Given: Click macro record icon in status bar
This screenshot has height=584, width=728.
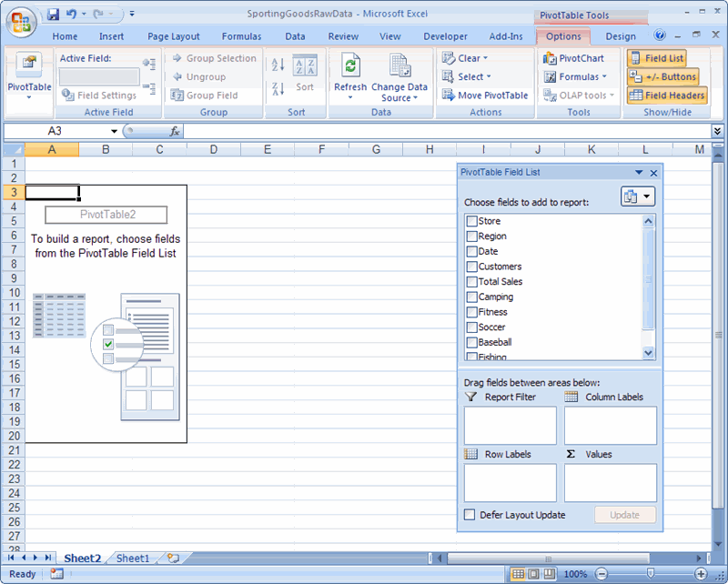Looking at the screenshot, I should pyautogui.click(x=56, y=574).
